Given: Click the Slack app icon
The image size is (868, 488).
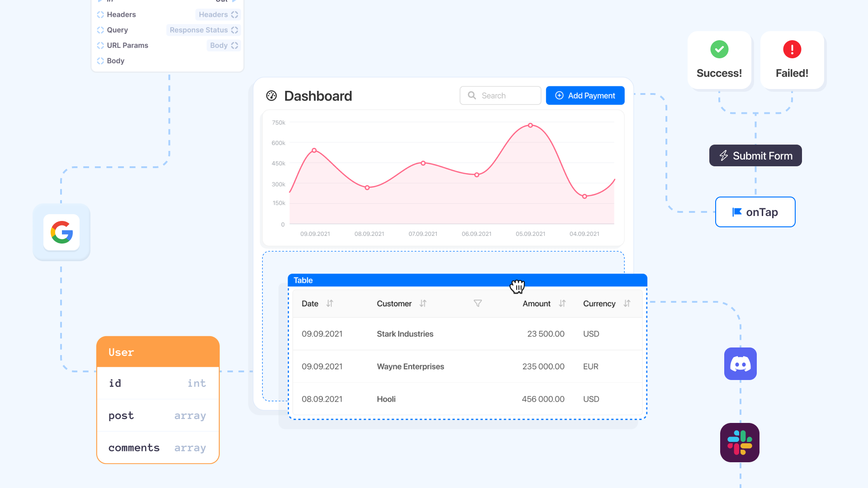Looking at the screenshot, I should [740, 442].
